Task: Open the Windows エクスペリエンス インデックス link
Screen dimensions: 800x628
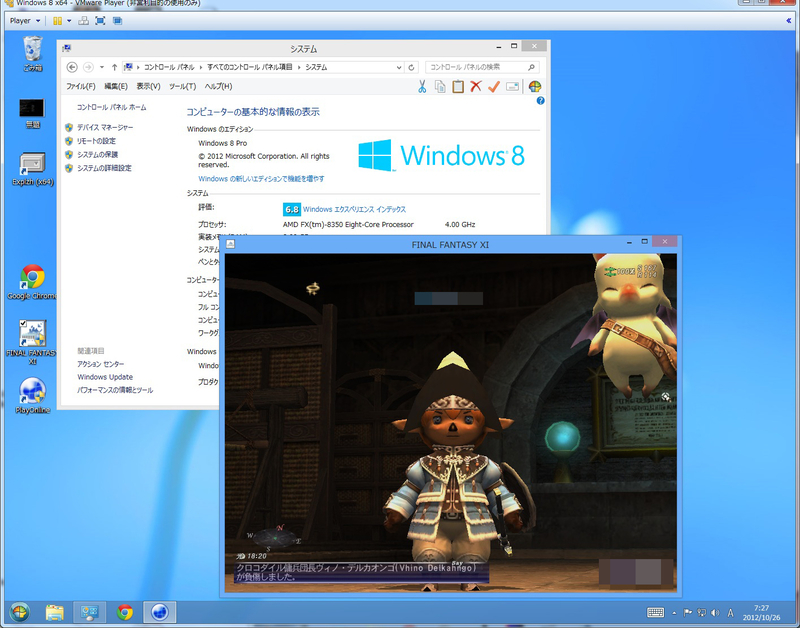Action: (x=354, y=209)
